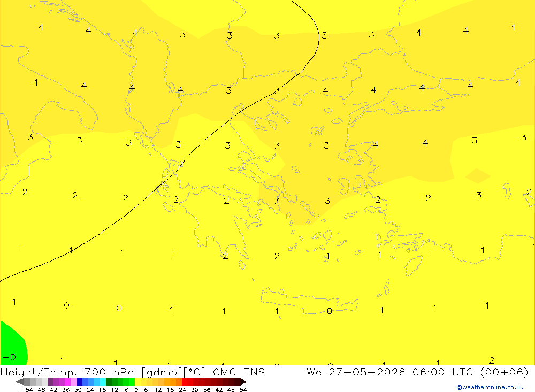Select the dark blue legend swatch at -30
This screenshot has width=535, height=392.
pos(79,382)
